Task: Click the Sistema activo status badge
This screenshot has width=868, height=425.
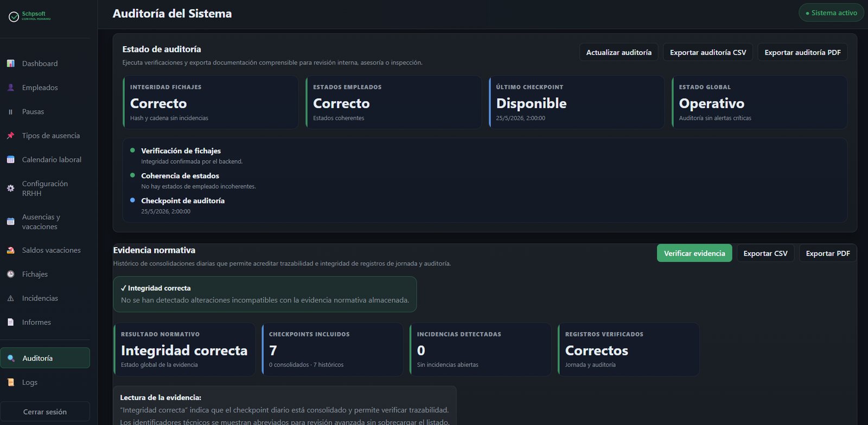Action: click(831, 12)
